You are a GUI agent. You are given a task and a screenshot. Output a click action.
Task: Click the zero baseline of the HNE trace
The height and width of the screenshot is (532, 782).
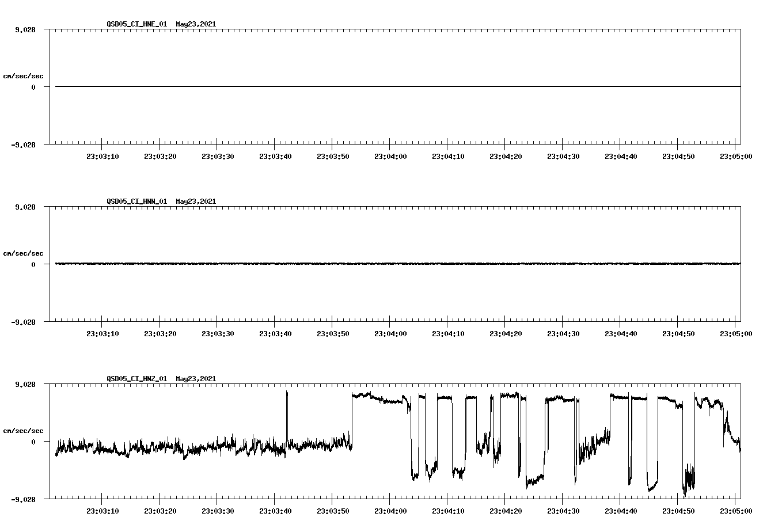(x=346, y=86)
